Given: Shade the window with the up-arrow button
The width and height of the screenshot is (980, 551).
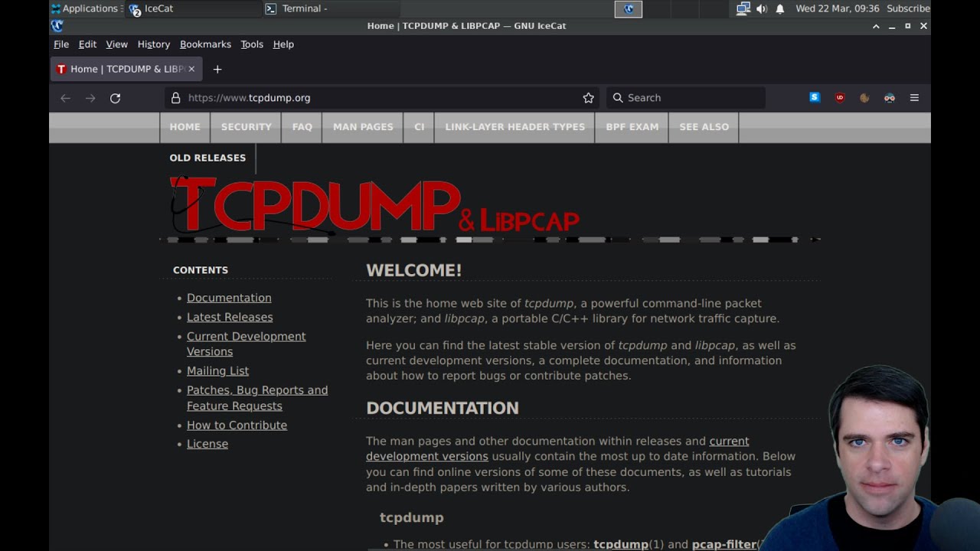Looking at the screenshot, I should pyautogui.click(x=876, y=26).
